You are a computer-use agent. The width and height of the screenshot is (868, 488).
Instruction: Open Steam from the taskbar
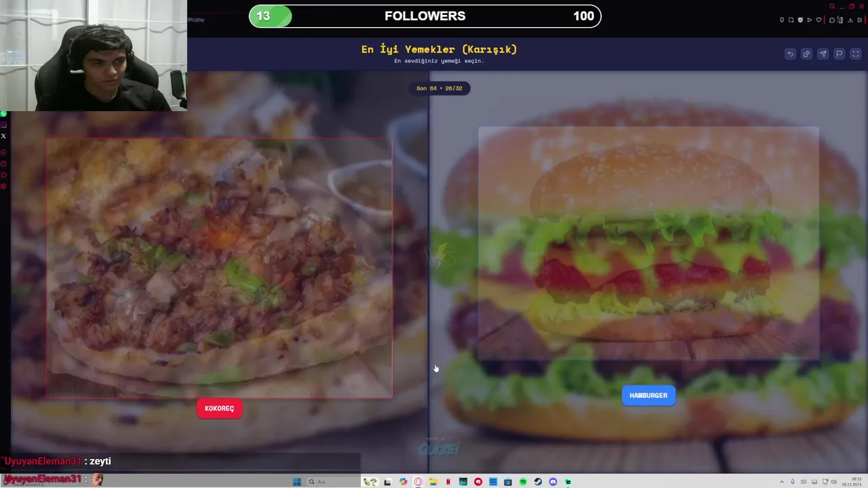tap(538, 482)
